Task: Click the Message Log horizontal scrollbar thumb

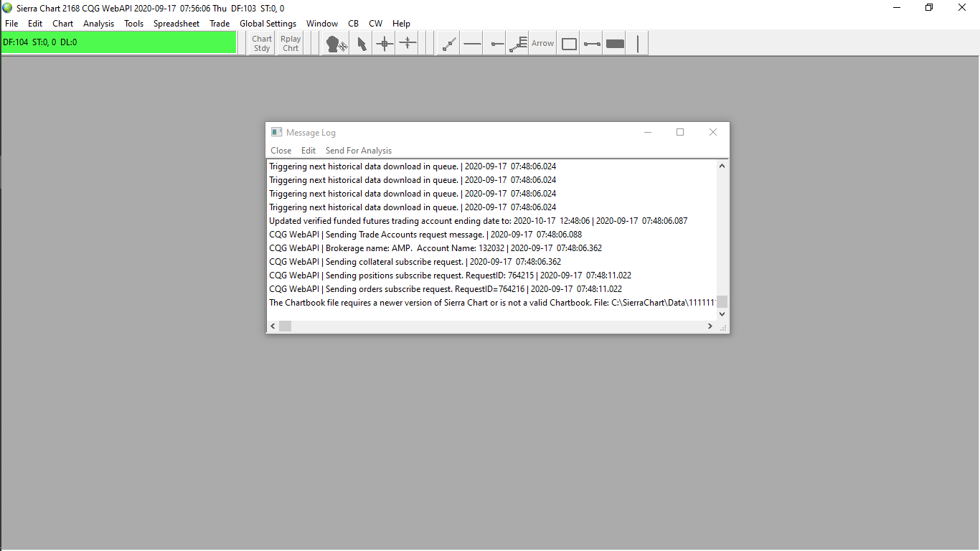Action: click(285, 326)
